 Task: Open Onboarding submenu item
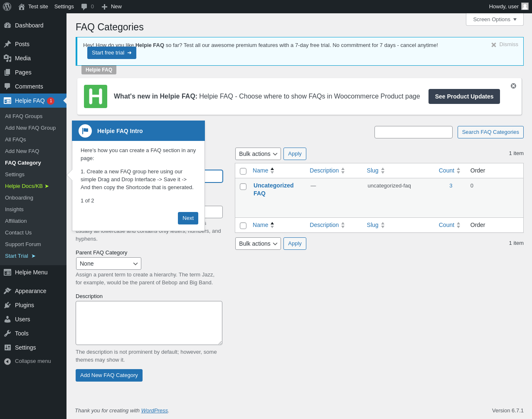point(19,198)
